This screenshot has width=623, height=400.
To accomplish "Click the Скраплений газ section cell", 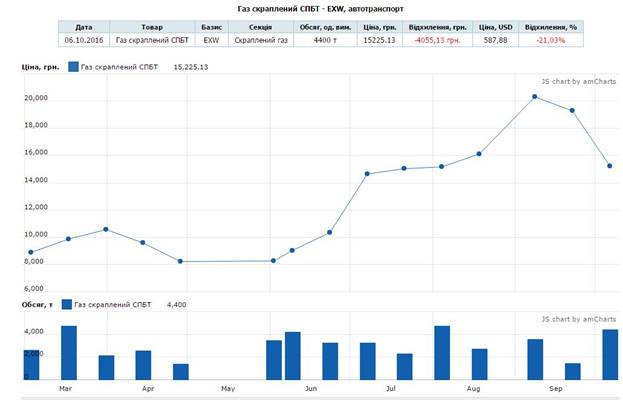I will (261, 41).
